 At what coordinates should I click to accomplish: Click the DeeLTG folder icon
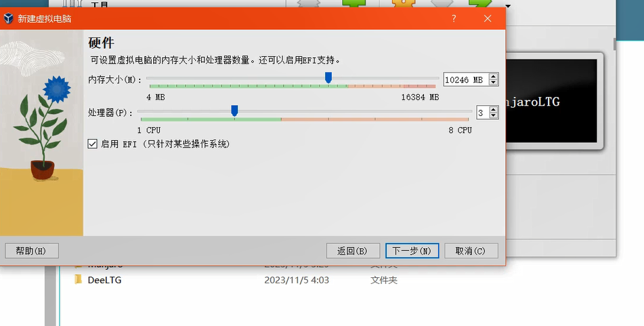78,279
